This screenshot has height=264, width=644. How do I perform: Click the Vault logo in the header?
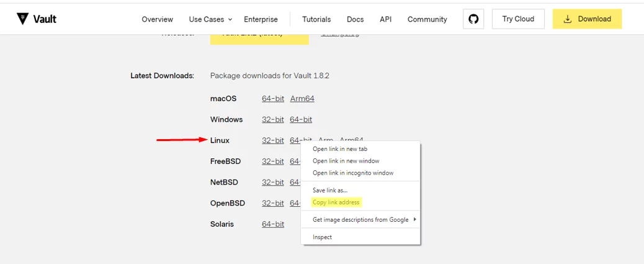37,19
